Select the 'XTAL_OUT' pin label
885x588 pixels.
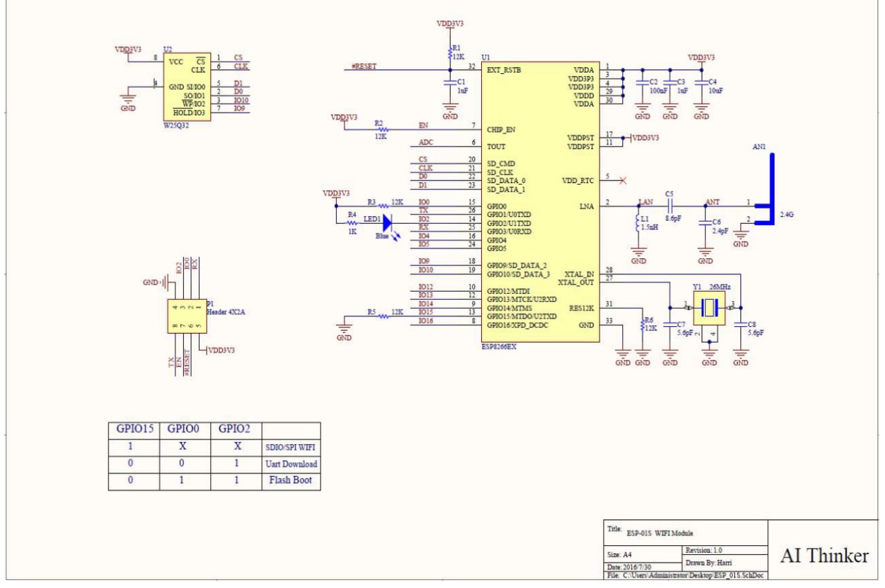(575, 282)
